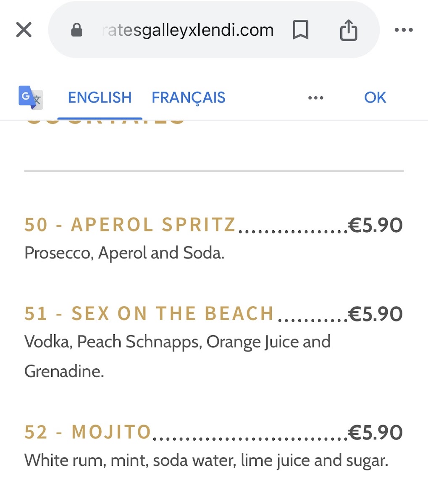Tap the Prosecco, Aperol and Soda description
This screenshot has height=504, width=428.
pos(124,253)
